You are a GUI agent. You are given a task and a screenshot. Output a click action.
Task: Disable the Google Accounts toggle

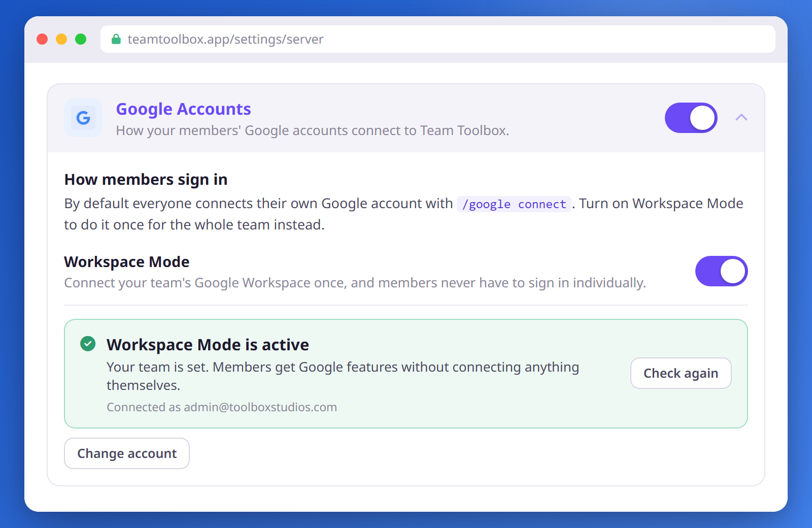pos(691,118)
